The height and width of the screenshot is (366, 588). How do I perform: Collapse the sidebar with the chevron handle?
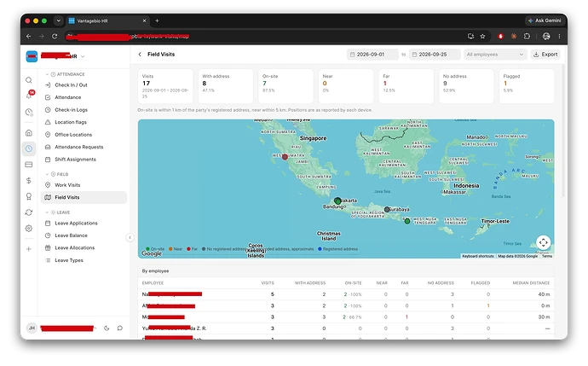[130, 237]
